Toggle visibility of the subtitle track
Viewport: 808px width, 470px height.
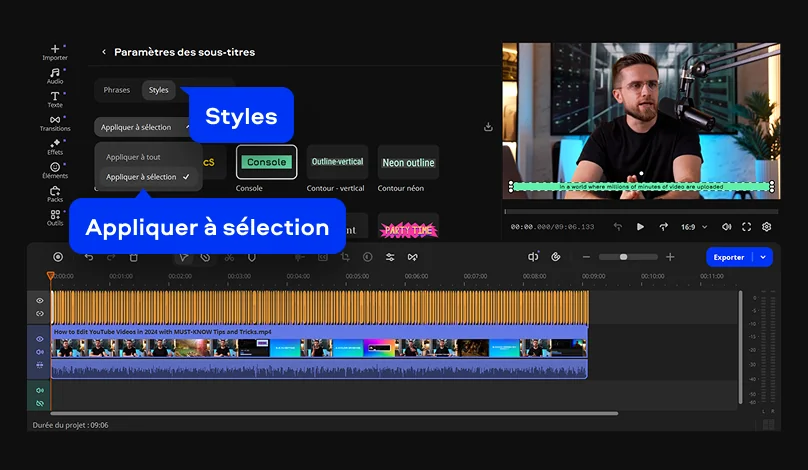[x=40, y=300]
